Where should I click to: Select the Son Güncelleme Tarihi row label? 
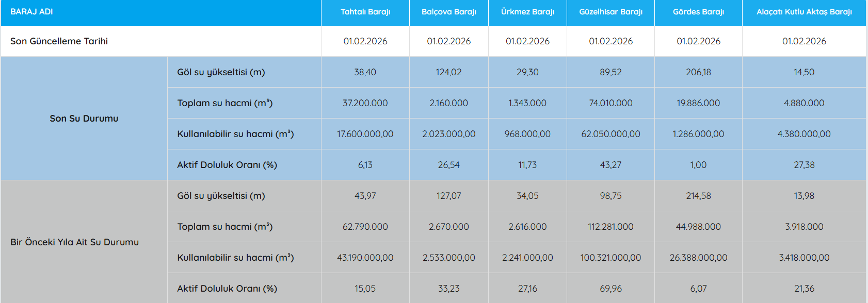(59, 41)
